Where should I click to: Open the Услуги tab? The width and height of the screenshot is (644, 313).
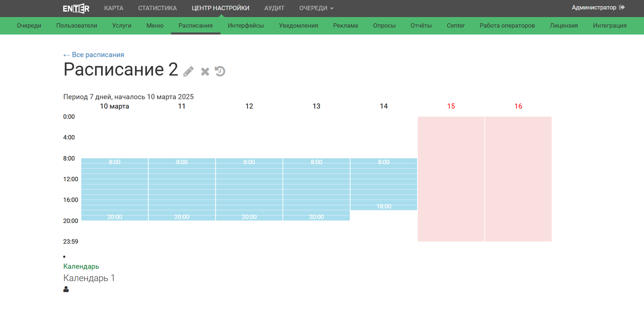click(x=122, y=26)
